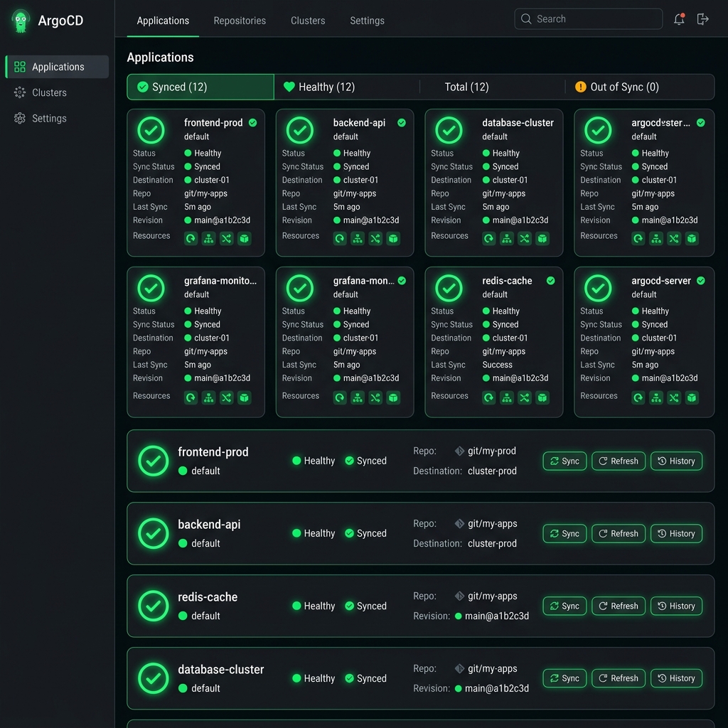Click cluster-01 destination on argocd-server card
Viewport: 728px width, 728px height.
[659, 338]
